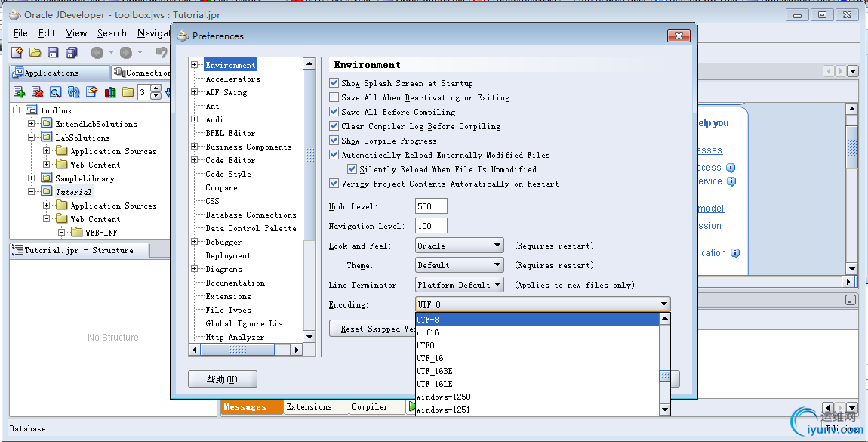Click the preferences tree horizontal scrollbar thumb
The image size is (868, 442).
tap(238, 350)
